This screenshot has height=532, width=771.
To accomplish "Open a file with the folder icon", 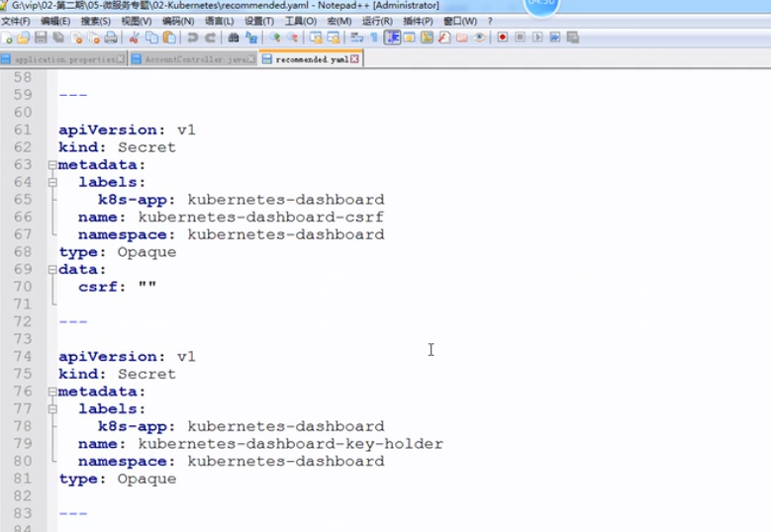I will [24, 38].
